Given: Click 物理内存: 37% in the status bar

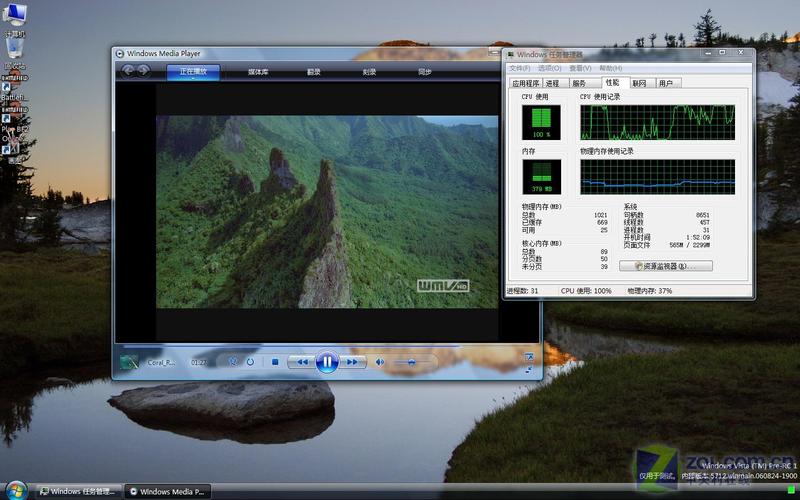Looking at the screenshot, I should (650, 291).
